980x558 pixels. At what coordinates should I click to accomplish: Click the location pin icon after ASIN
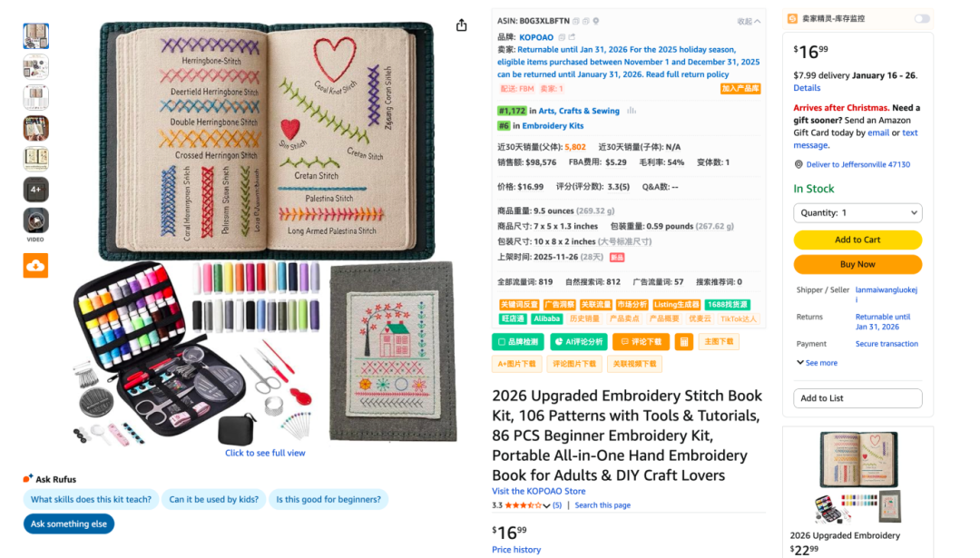click(595, 21)
